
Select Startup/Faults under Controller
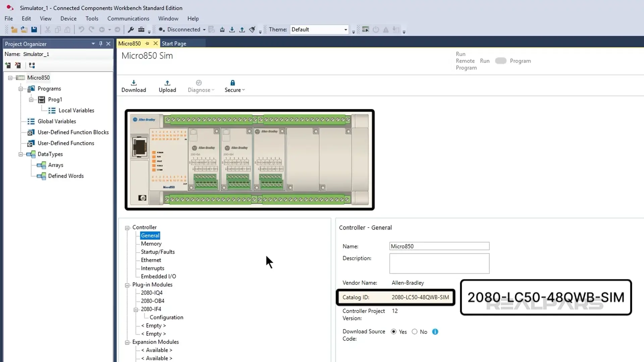[158, 252]
